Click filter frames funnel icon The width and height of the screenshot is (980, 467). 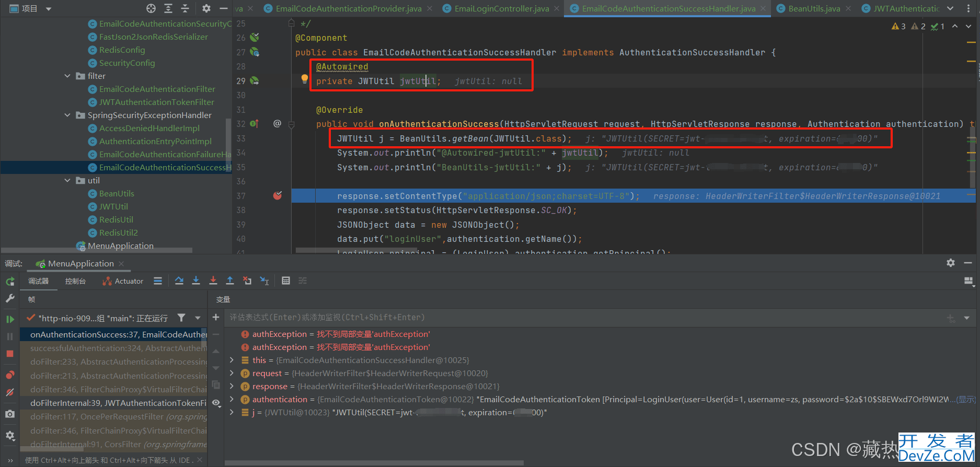click(181, 318)
